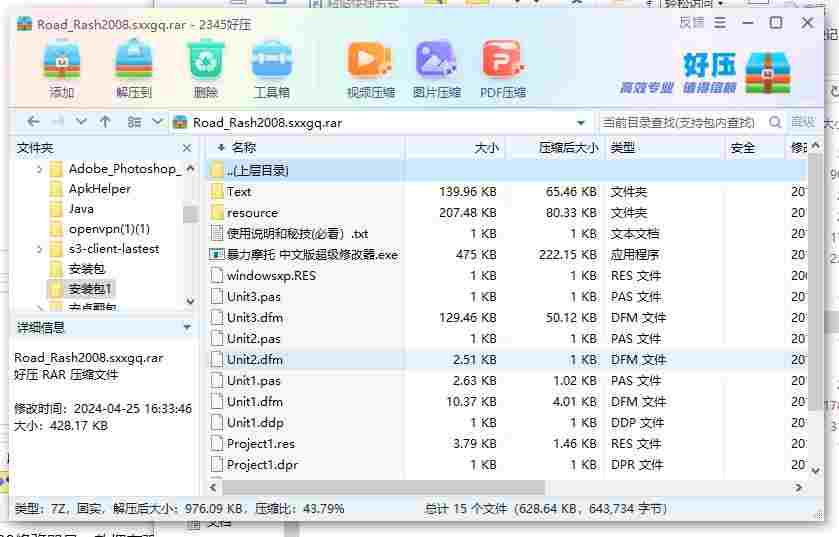Select the ..(上层目录) parent row
The width and height of the screenshot is (839, 537).
506,171
